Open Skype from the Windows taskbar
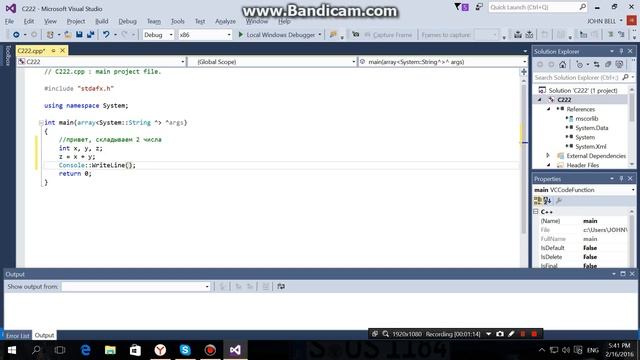The width and height of the screenshot is (640, 360). click(x=185, y=350)
